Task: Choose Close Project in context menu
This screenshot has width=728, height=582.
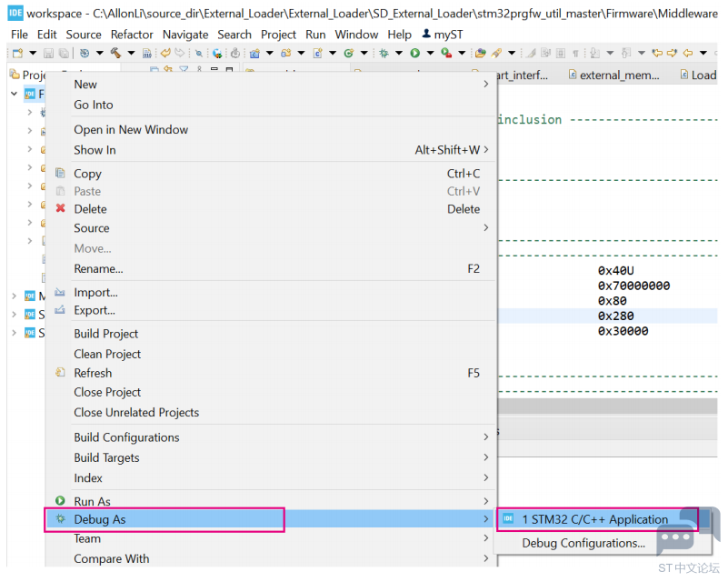Action: (x=107, y=392)
